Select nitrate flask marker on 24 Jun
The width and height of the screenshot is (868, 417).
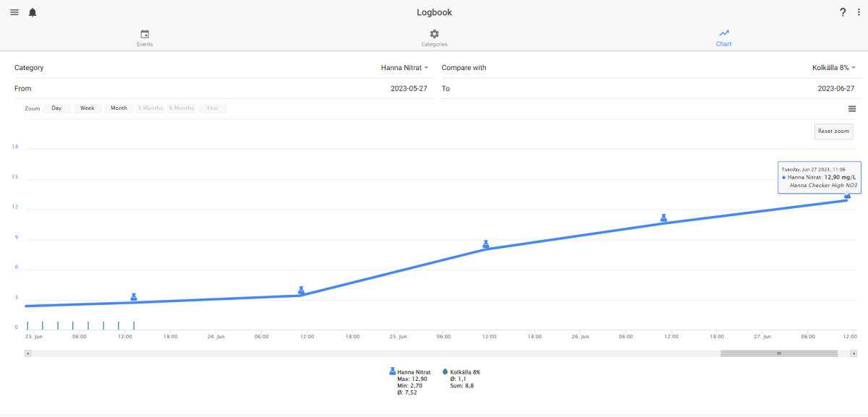[302, 291]
